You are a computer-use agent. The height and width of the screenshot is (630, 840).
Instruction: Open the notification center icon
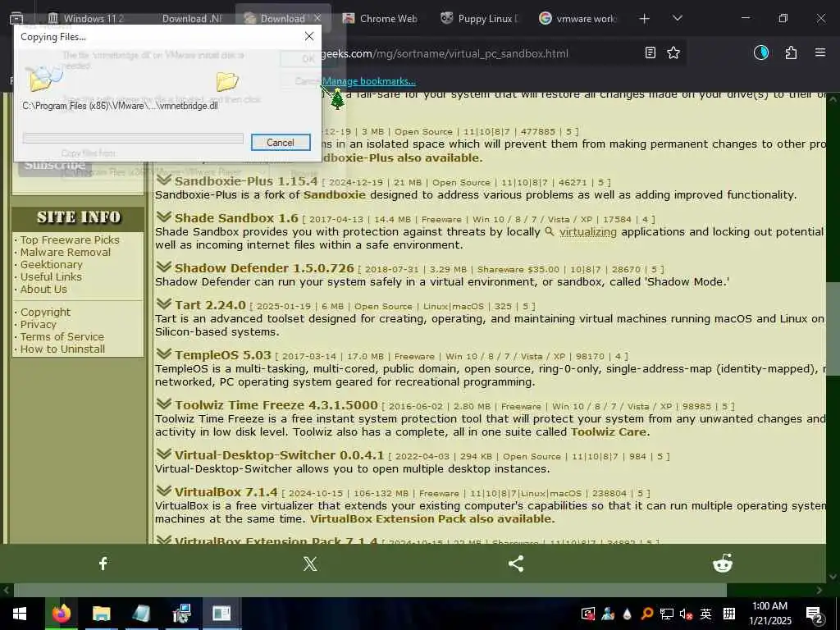click(814, 614)
